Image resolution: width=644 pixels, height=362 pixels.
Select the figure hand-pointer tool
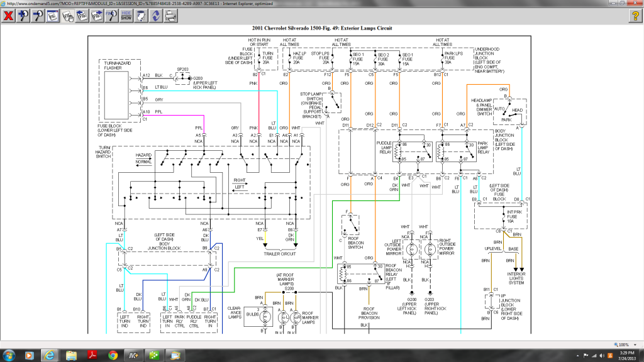[67, 16]
